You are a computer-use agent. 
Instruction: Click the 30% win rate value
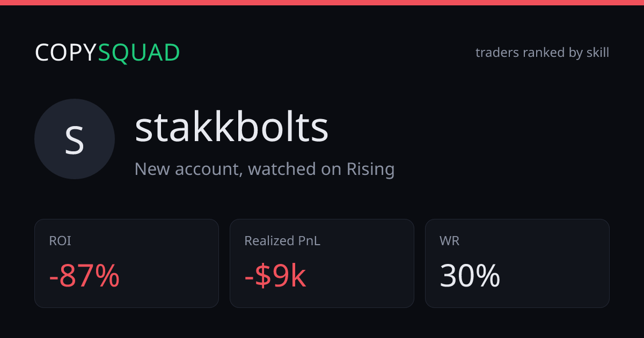(470, 276)
